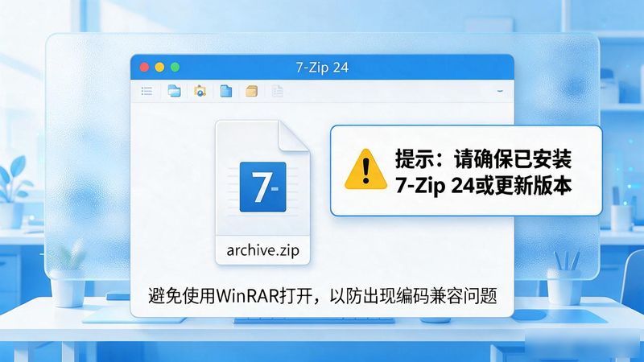Click the yellow minimize window button
644x362 pixels.
pyautogui.click(x=159, y=68)
